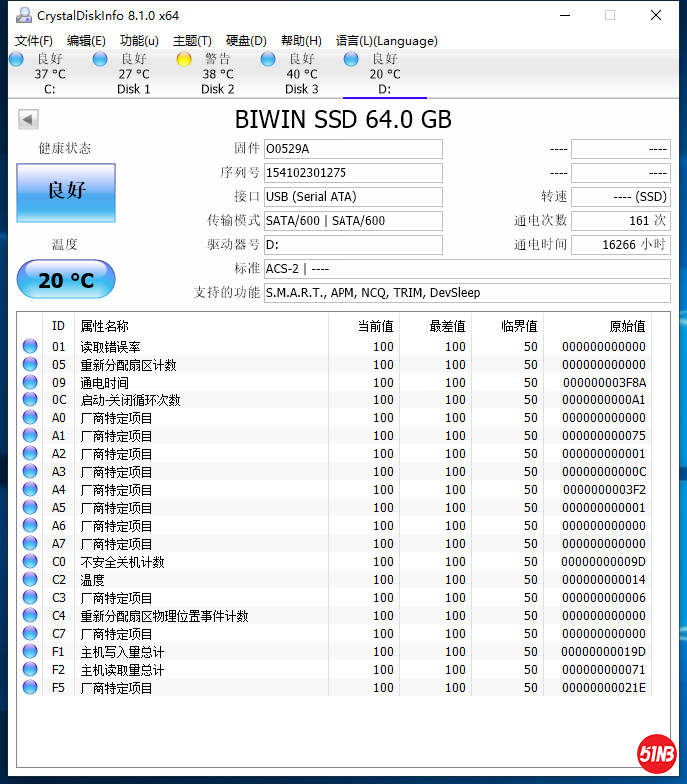Click the 20 °C temperature button
Image resolution: width=687 pixels, height=784 pixels.
pos(66,280)
